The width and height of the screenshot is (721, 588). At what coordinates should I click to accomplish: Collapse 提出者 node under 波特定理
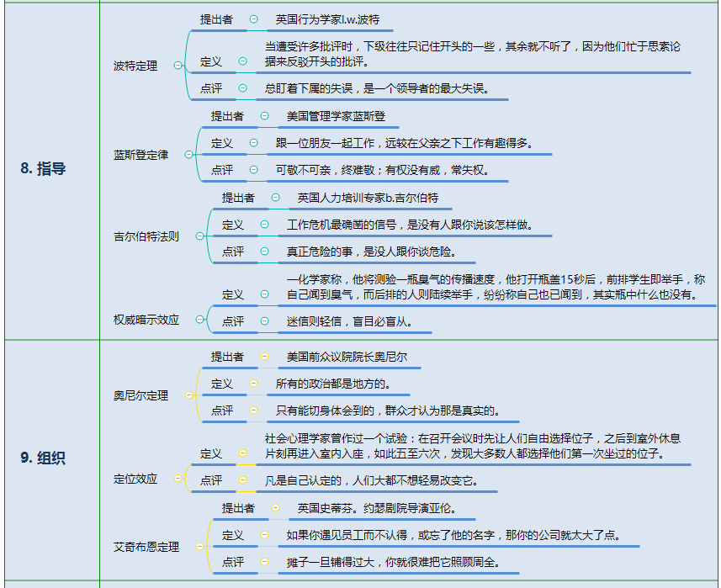pos(253,19)
